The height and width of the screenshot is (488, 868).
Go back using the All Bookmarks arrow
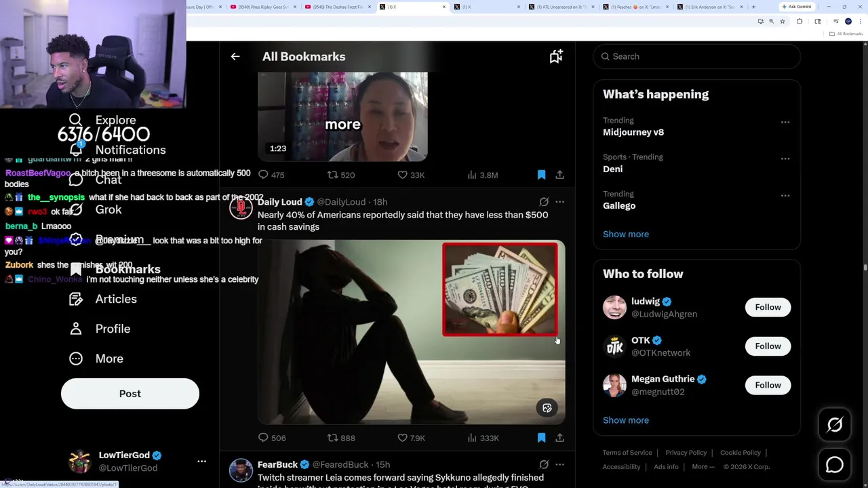pyautogui.click(x=235, y=57)
